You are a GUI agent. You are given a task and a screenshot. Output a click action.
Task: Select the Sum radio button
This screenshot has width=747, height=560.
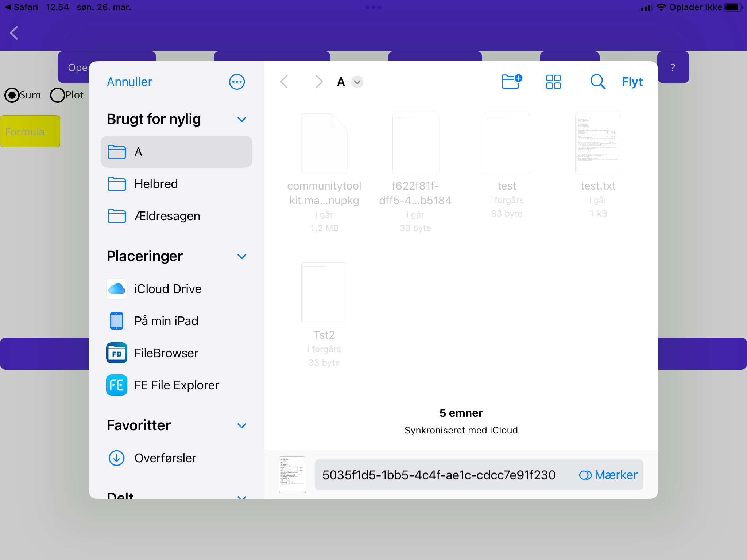[12, 95]
